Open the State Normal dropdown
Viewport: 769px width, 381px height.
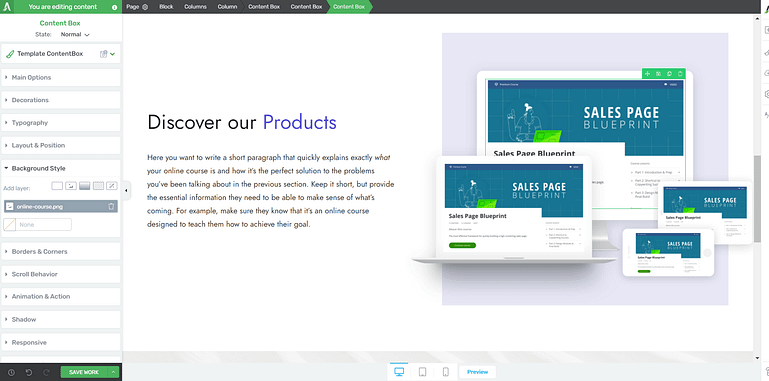pos(75,35)
